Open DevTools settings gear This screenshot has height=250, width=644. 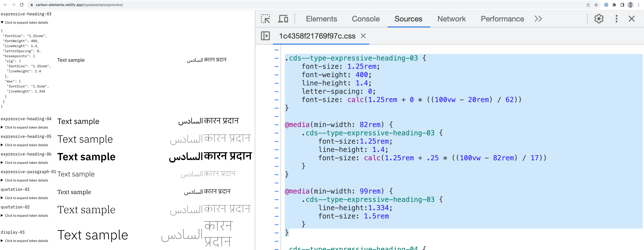click(599, 19)
